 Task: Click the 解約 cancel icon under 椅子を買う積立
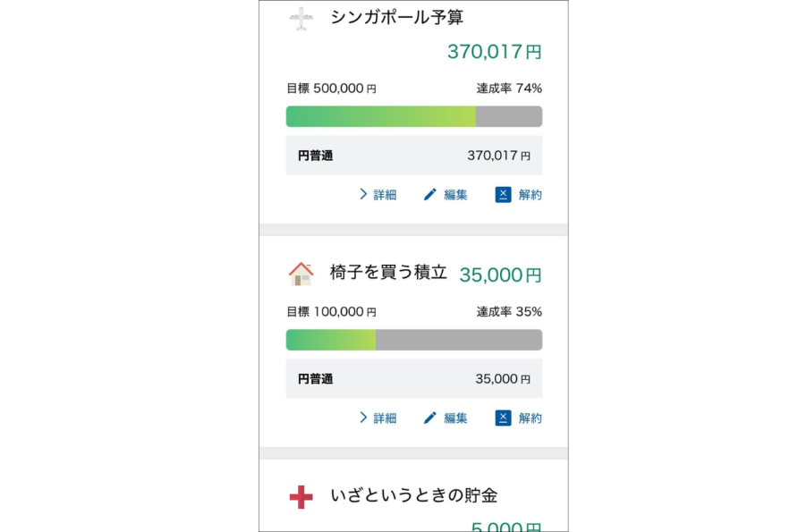(503, 418)
